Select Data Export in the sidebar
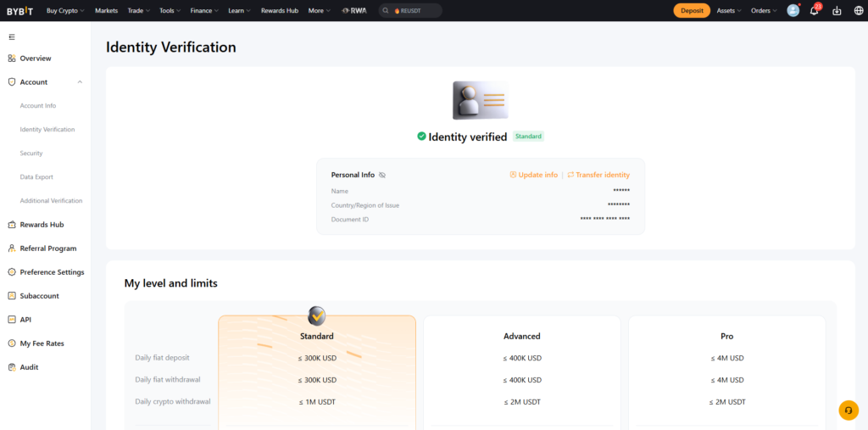868x430 pixels. tap(36, 177)
